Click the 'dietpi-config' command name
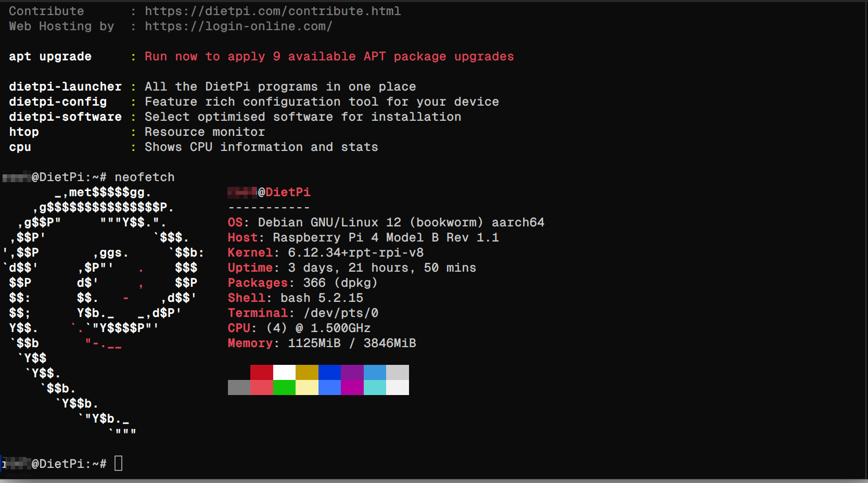The width and height of the screenshot is (868, 483). tap(58, 101)
